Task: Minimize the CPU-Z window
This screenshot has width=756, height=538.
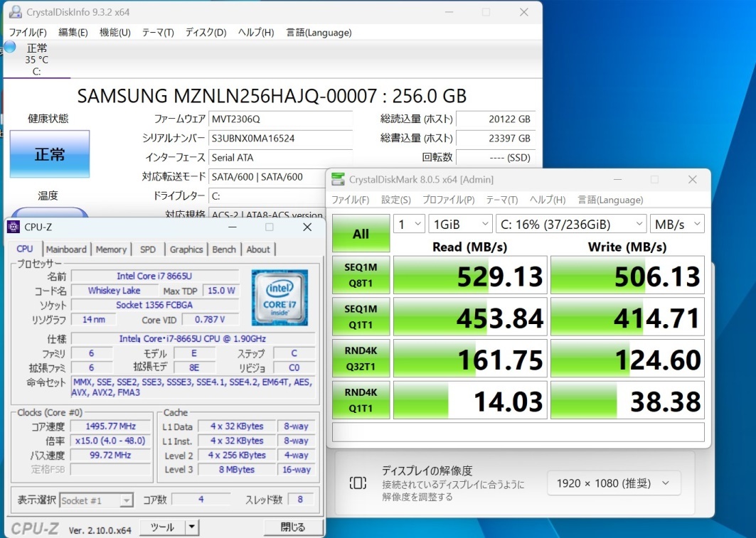Action: point(233,227)
